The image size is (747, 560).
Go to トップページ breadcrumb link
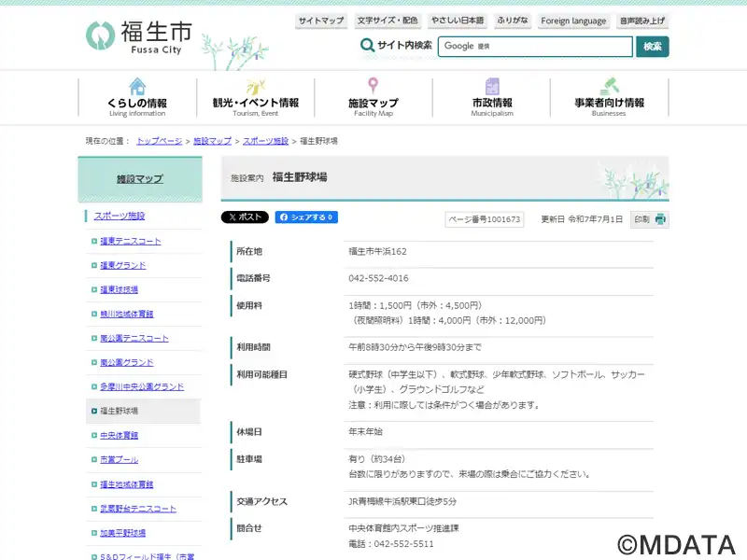click(159, 141)
